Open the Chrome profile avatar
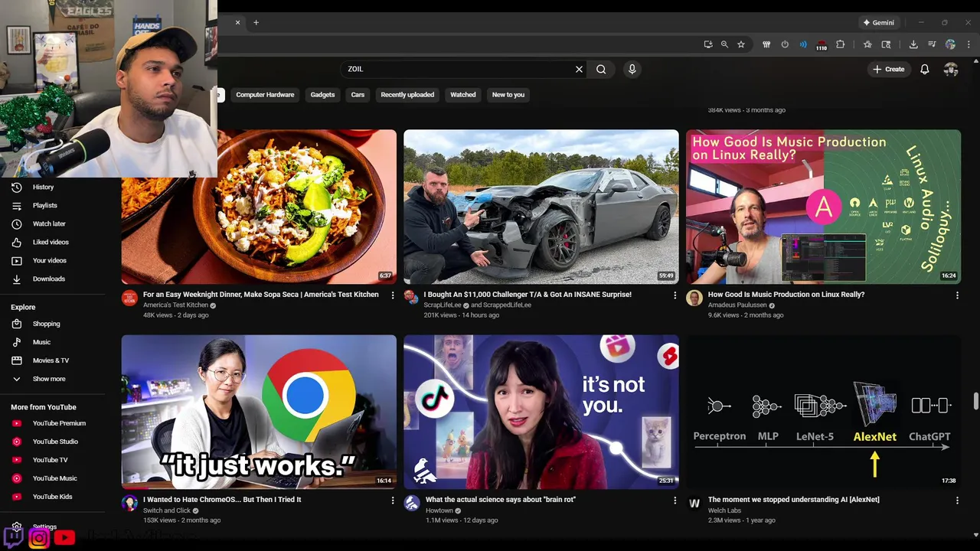This screenshot has width=980, height=551. pos(950,44)
